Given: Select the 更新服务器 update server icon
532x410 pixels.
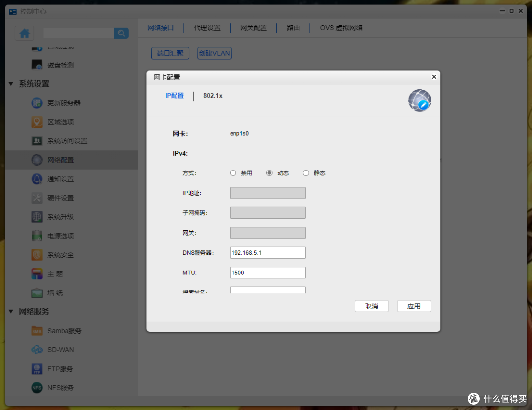Looking at the screenshot, I should (x=36, y=102).
